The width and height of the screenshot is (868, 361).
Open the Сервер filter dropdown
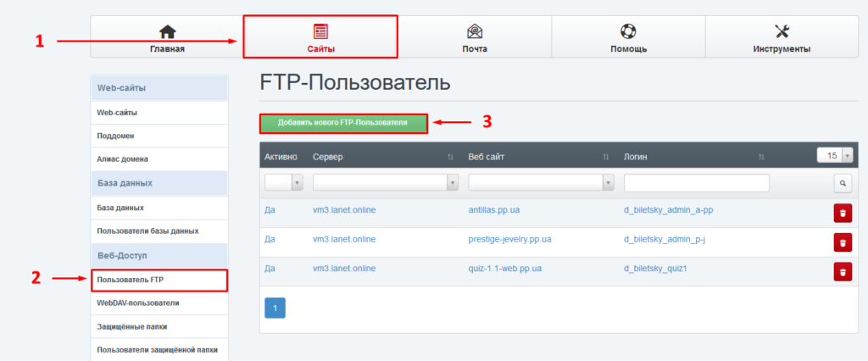(x=385, y=183)
